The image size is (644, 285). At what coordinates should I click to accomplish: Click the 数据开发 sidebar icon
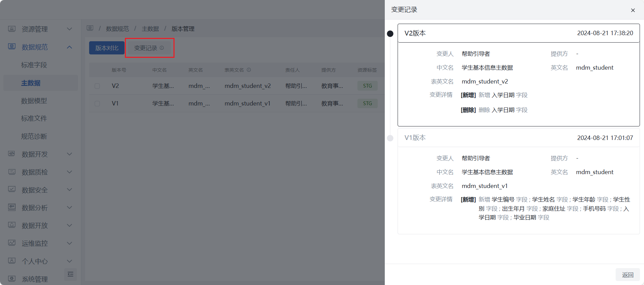click(x=12, y=154)
